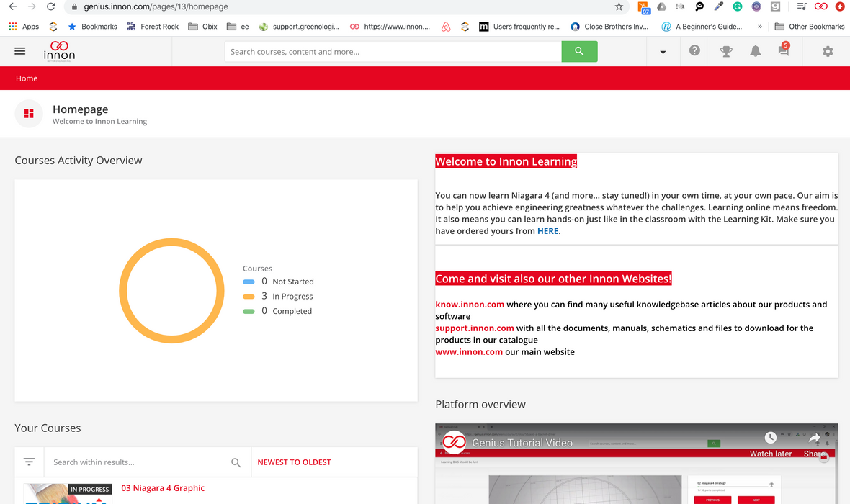
Task: Open Niagara 4 Graphic course thumbnail
Action: tap(68, 493)
